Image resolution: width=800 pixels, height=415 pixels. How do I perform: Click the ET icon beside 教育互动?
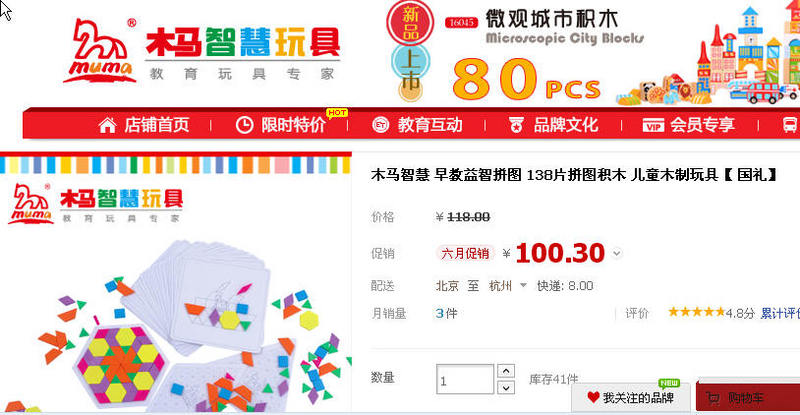point(381,125)
